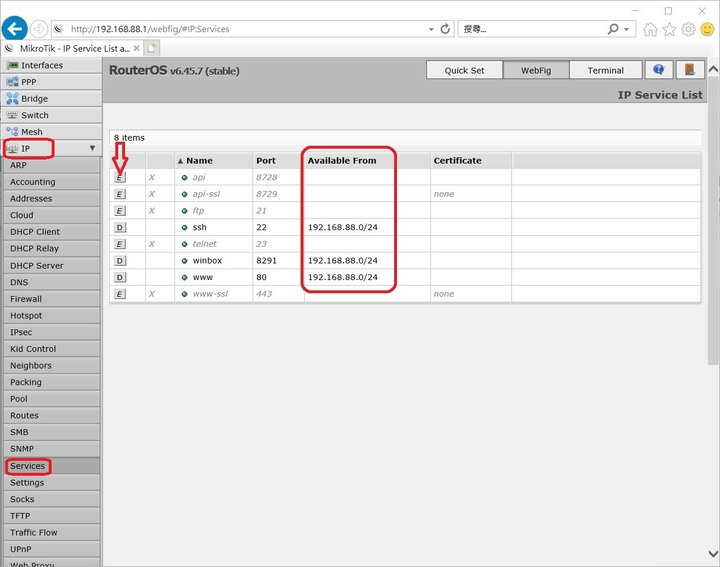This screenshot has width=720, height=567.
Task: Enable the api service with E button
Action: click(119, 177)
